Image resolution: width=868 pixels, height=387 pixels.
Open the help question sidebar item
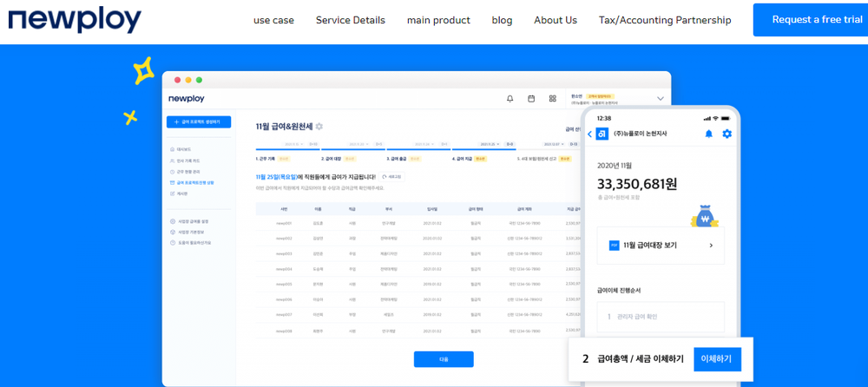click(x=190, y=242)
